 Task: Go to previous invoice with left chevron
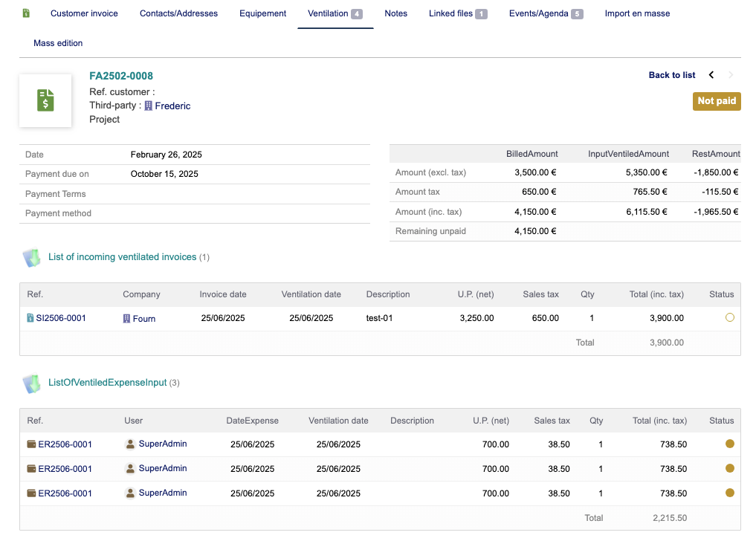tap(711, 75)
